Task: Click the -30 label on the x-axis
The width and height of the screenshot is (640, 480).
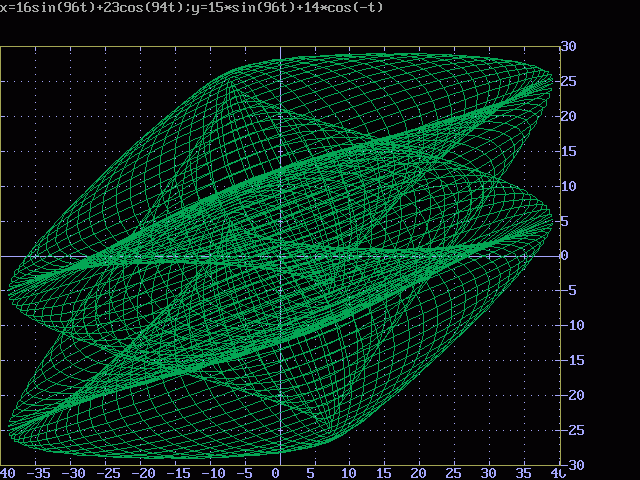Action: (75, 473)
